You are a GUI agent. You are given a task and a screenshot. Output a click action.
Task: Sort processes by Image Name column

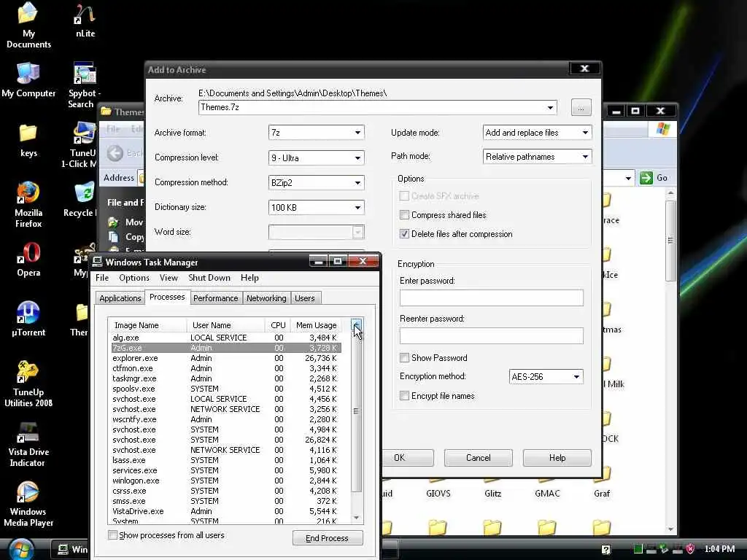click(x=147, y=325)
